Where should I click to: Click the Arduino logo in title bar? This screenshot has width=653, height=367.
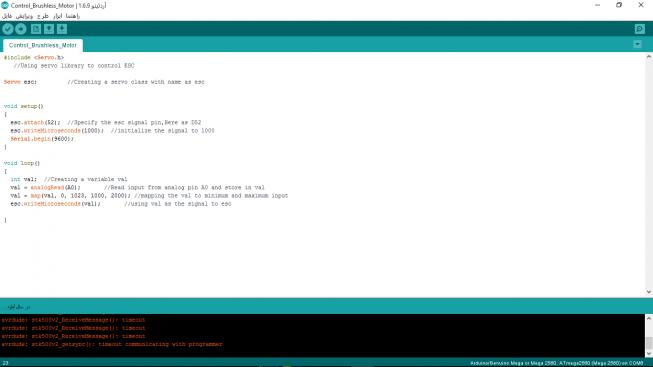(5, 5)
